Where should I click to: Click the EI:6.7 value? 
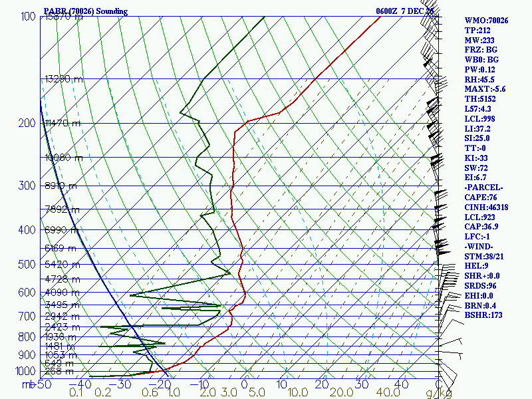[475, 178]
